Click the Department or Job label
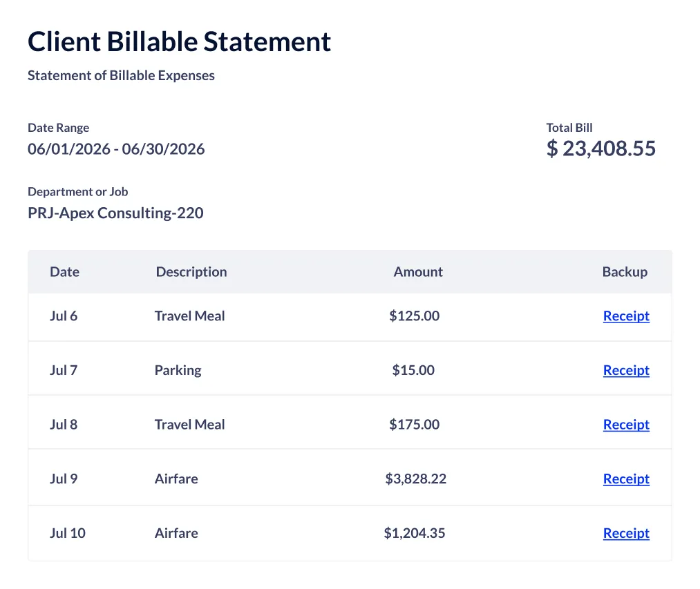The height and width of the screenshot is (589, 700). [x=77, y=192]
